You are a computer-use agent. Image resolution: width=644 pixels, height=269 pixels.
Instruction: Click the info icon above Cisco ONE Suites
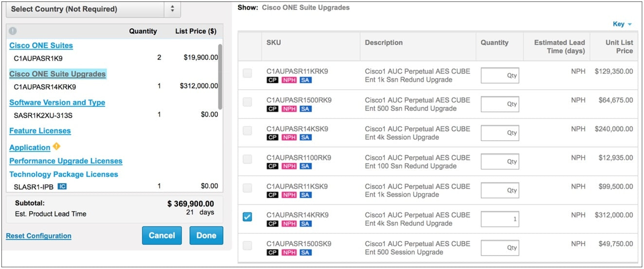coord(13,31)
